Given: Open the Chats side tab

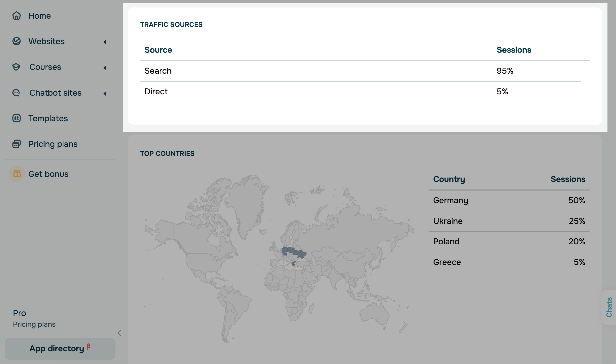Looking at the screenshot, I should 609,307.
